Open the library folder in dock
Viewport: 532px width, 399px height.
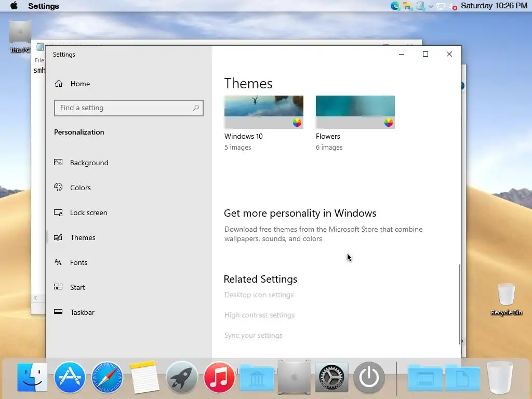tap(257, 378)
